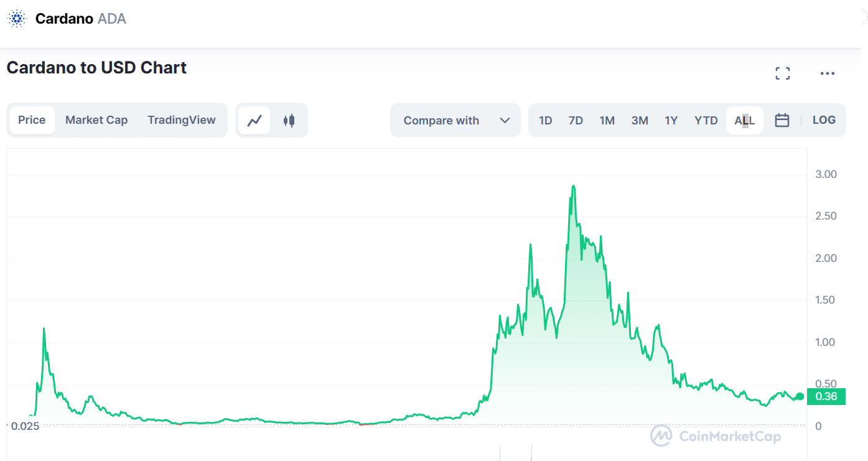
Task: Switch to candlestick chart view
Action: 288,121
